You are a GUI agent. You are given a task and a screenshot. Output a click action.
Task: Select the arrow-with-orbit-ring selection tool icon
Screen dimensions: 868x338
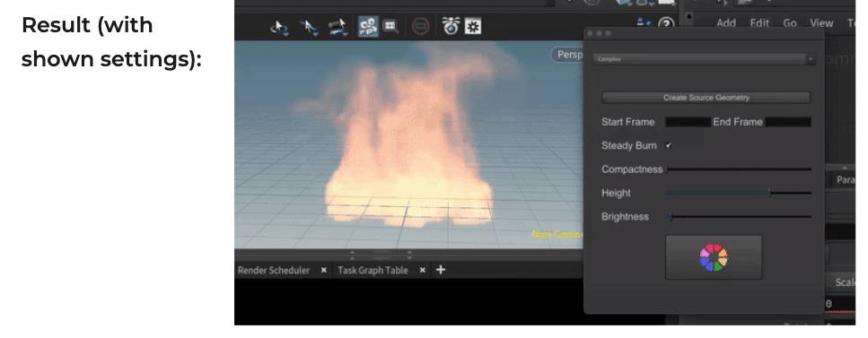click(x=278, y=27)
